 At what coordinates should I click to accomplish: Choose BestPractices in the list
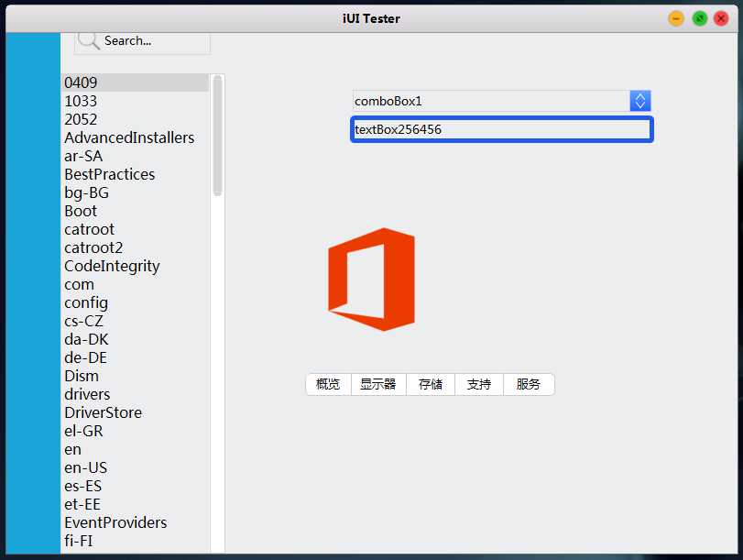coord(135,174)
